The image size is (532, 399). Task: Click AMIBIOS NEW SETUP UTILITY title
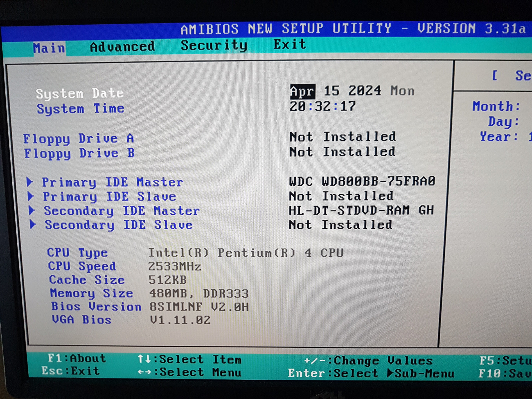(x=286, y=29)
